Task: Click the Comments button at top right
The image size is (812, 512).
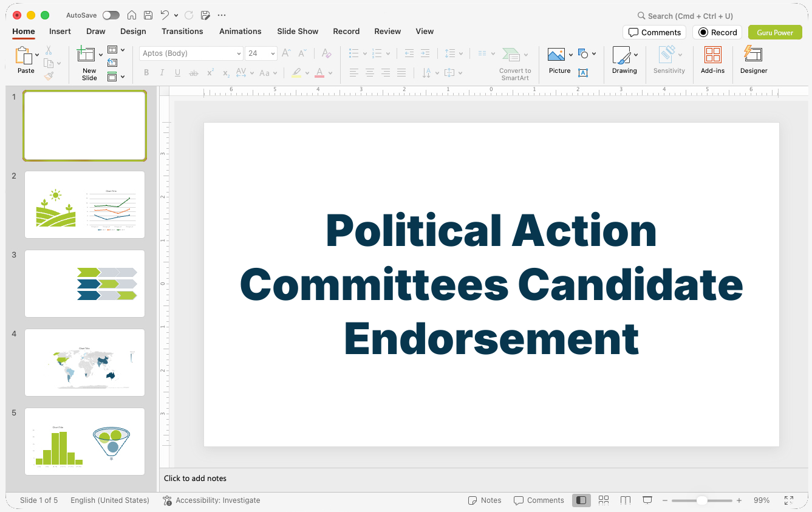Action: (x=654, y=32)
